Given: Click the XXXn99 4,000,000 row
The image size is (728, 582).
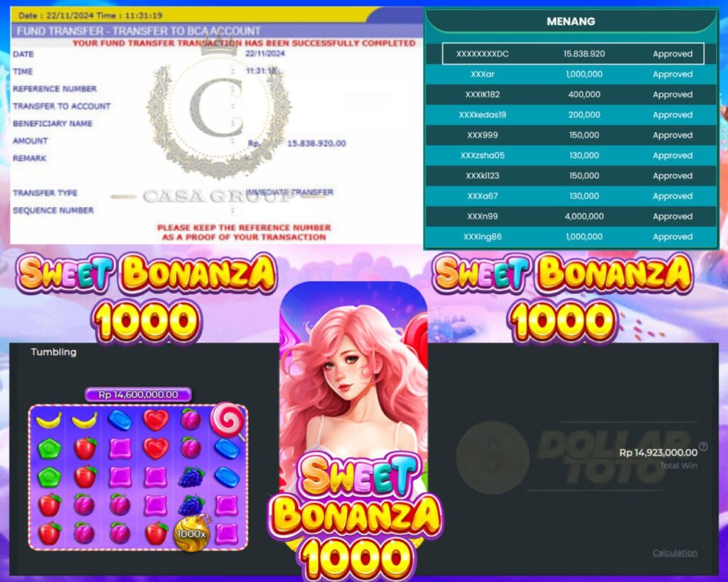Looking at the screenshot, I should [571, 216].
